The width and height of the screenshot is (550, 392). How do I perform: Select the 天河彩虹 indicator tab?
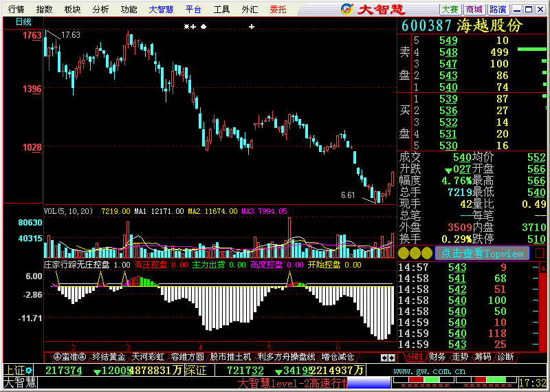coord(148,357)
